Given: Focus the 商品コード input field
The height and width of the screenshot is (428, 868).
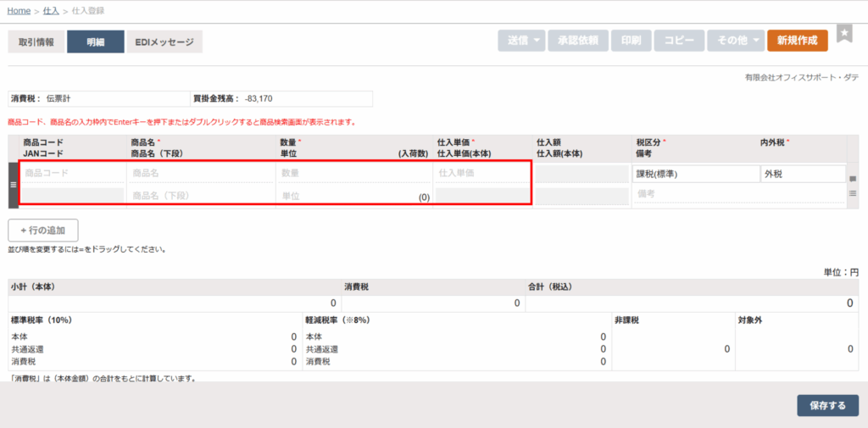Looking at the screenshot, I should point(72,173).
